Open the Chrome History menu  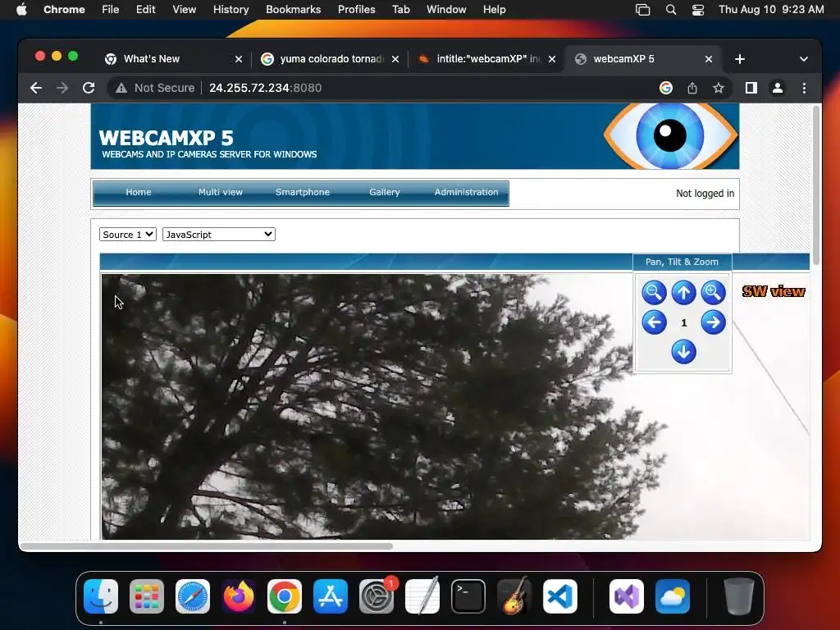tap(231, 9)
